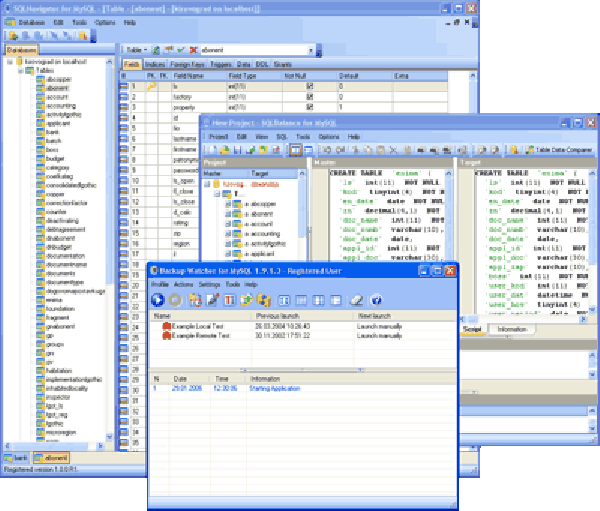Switch to Data tab in table editor

pos(243,64)
